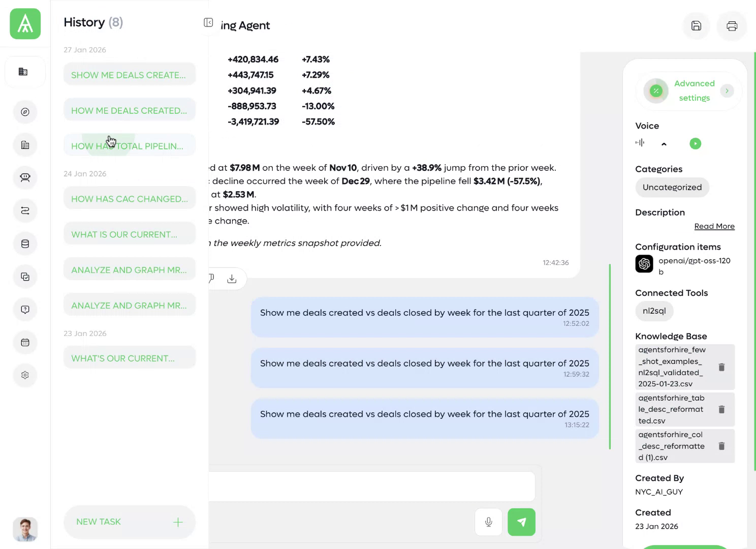Click the Advanced settings label

tap(694, 90)
